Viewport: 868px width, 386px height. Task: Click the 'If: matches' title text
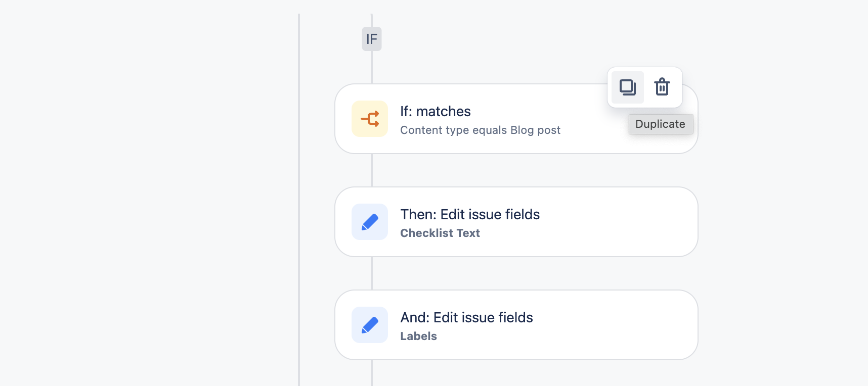coord(435,111)
